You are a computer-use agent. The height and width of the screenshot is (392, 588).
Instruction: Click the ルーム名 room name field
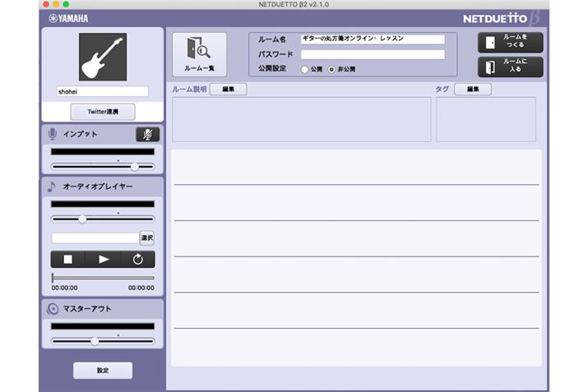pos(373,39)
